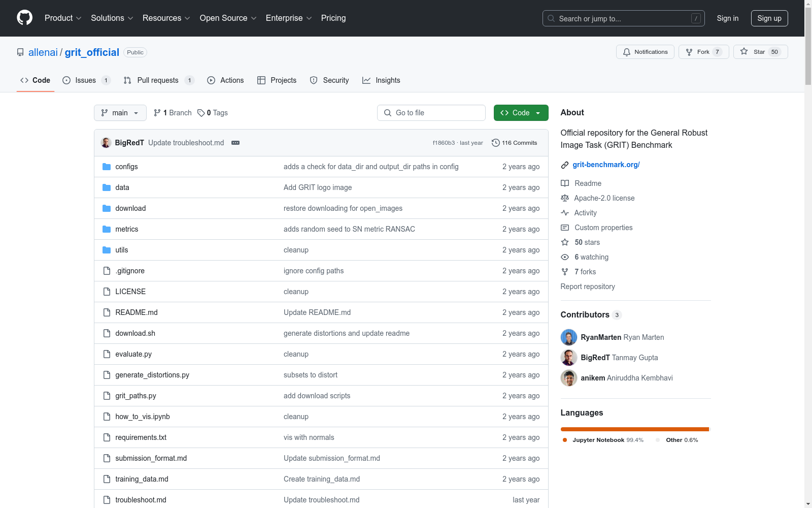Click the Report repository link
Image resolution: width=812 pixels, height=508 pixels.
point(588,287)
